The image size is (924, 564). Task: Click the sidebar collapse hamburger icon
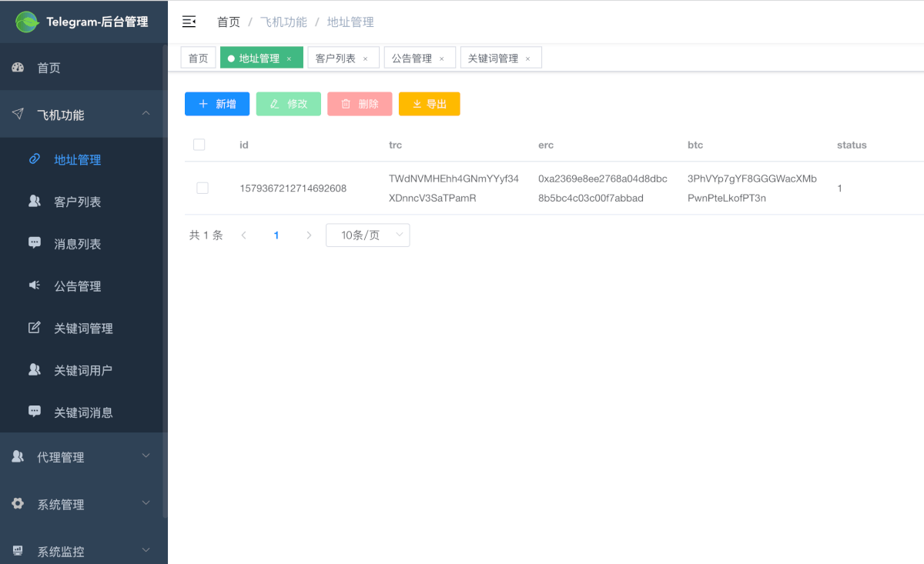pos(189,22)
